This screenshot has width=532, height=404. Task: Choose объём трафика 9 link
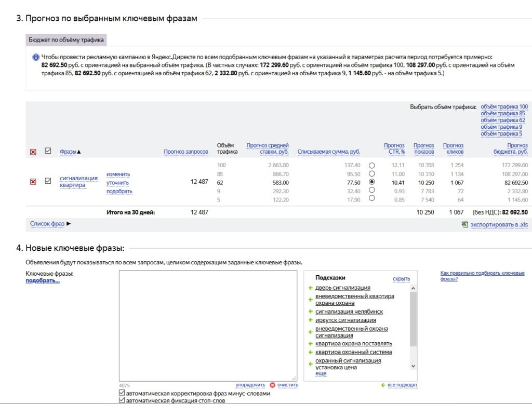pyautogui.click(x=501, y=127)
